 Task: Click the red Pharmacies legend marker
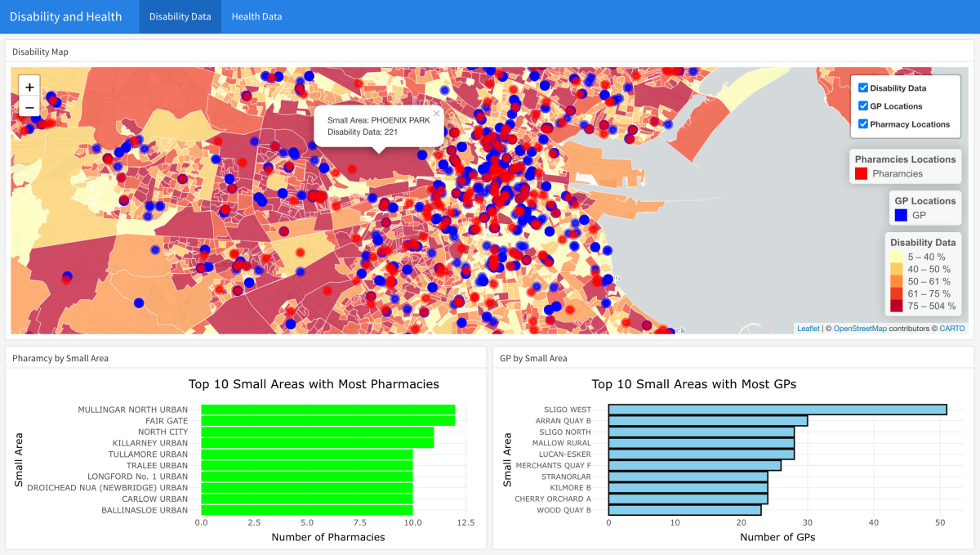click(862, 173)
